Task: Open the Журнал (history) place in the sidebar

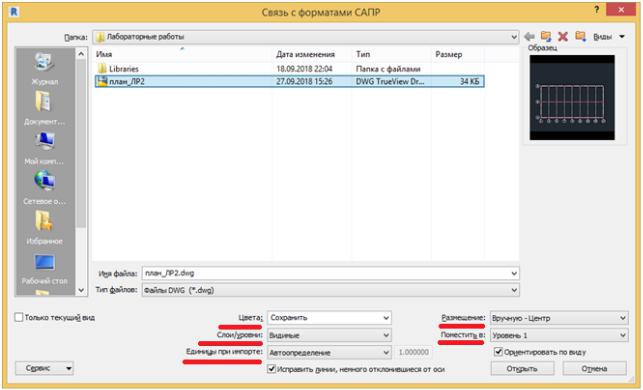Action: click(44, 68)
